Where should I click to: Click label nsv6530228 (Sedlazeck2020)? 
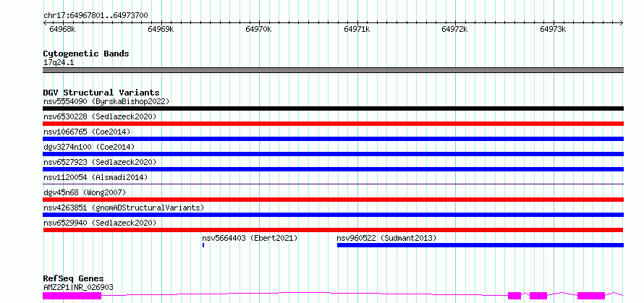pos(100,116)
